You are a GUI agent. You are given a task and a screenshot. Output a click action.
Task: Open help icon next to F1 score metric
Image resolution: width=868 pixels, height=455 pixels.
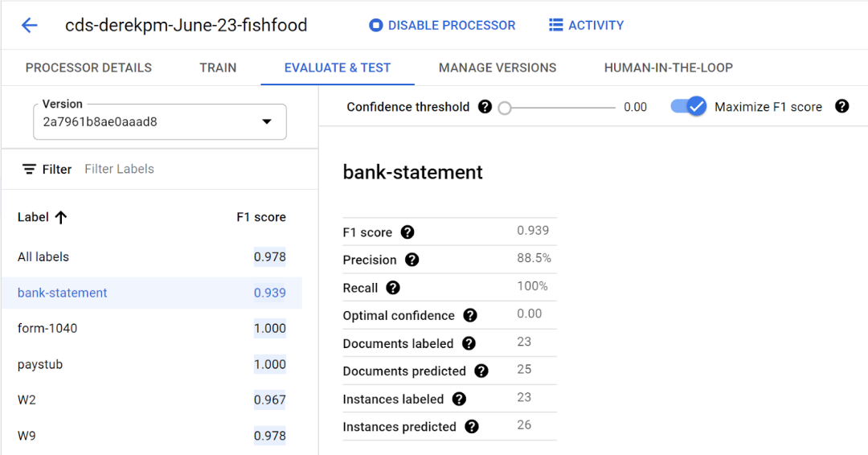pyautogui.click(x=407, y=232)
